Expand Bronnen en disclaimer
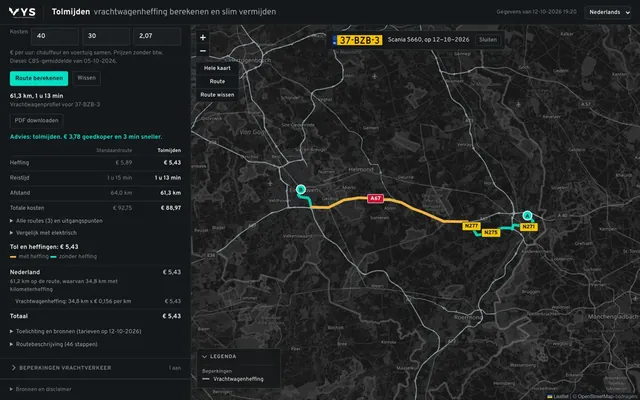The image size is (640, 400). pos(40,389)
